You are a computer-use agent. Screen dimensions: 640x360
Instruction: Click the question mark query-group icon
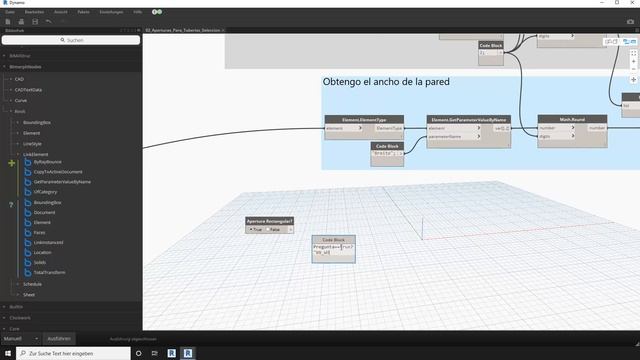[11, 204]
